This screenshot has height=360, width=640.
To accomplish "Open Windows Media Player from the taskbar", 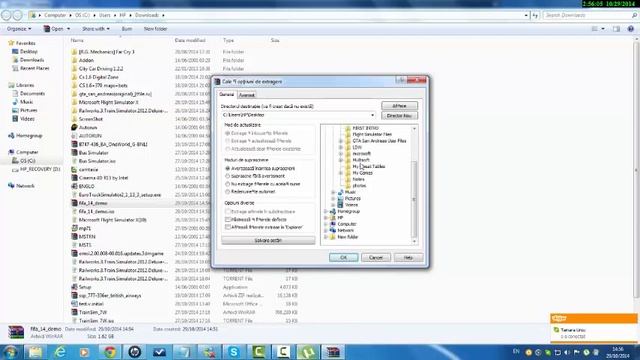I will [x=85, y=351].
